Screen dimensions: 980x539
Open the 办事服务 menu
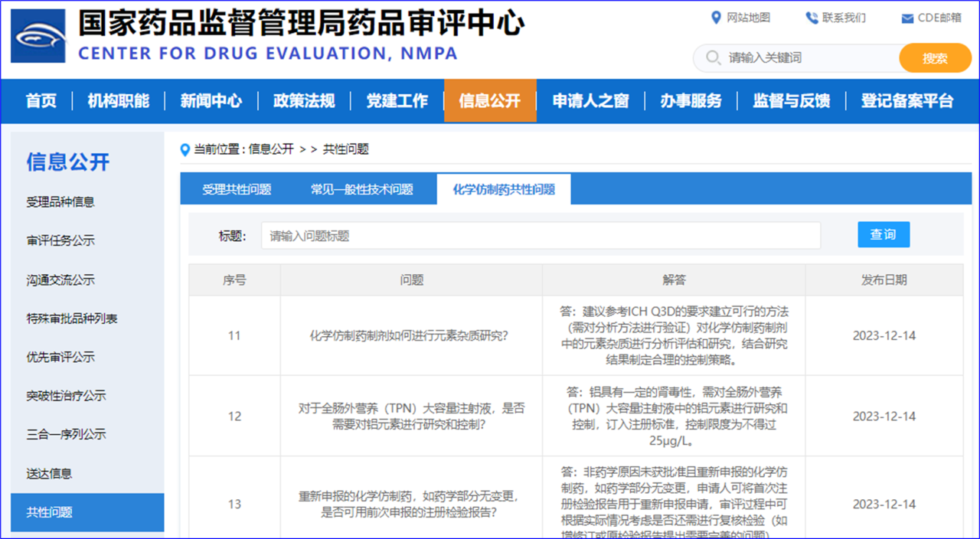click(x=691, y=100)
